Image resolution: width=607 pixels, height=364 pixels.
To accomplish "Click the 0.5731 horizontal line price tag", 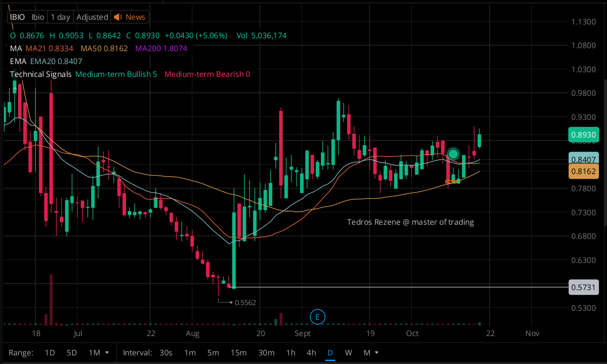I will pos(583,287).
